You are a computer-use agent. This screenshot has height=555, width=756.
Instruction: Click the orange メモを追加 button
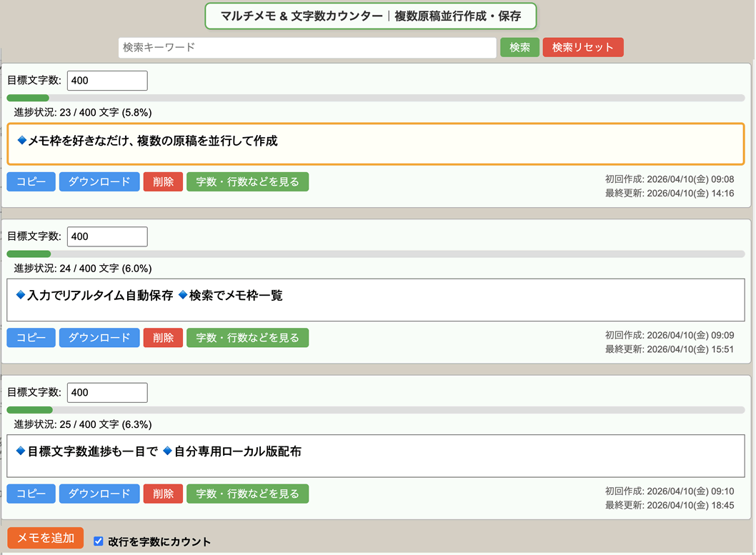(45, 538)
